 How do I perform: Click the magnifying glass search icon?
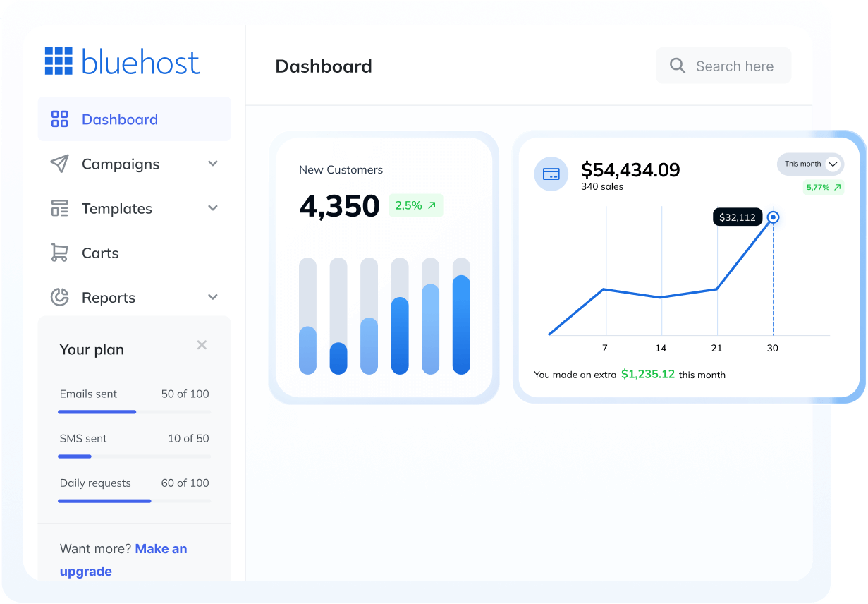tap(678, 66)
